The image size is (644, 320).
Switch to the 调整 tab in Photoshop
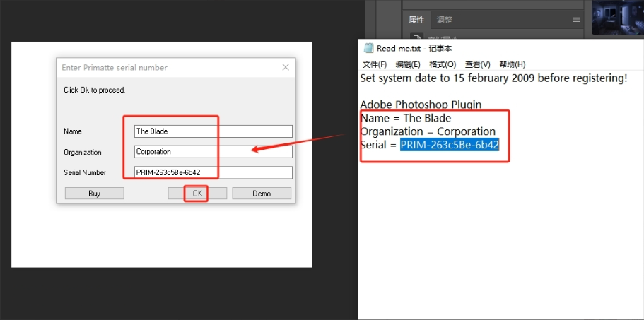coord(445,20)
